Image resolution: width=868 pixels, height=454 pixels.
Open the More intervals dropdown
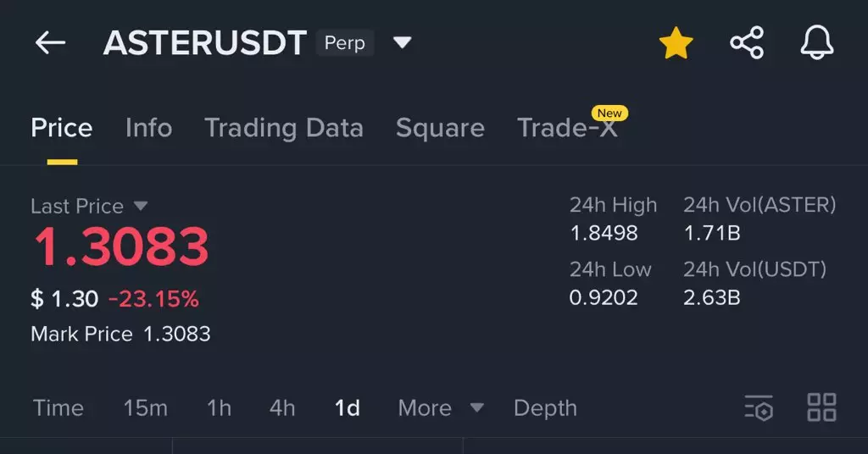440,408
